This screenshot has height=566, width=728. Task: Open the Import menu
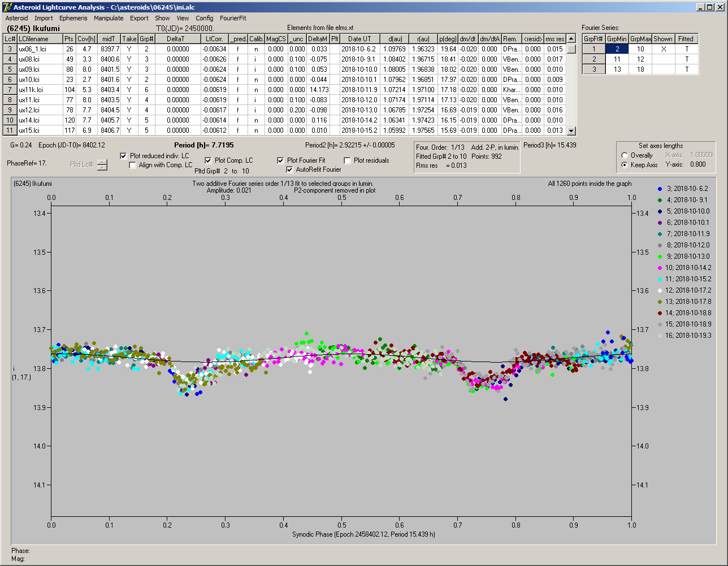tap(44, 18)
